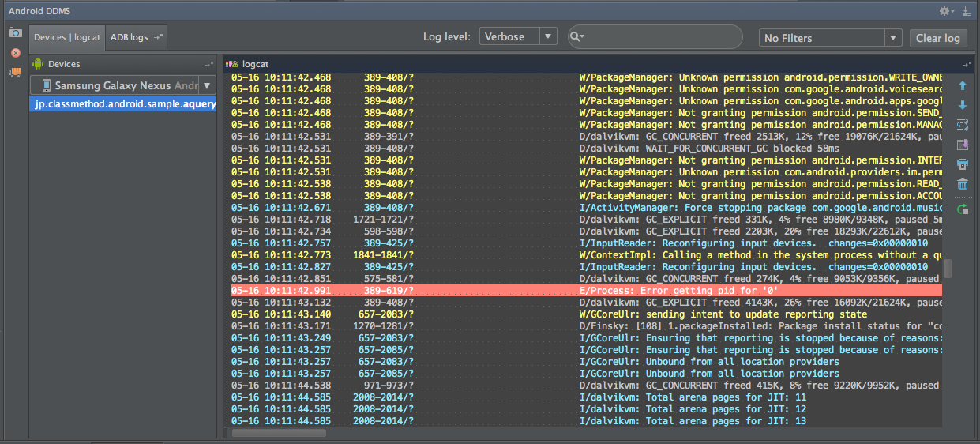This screenshot has height=444, width=980.
Task: Select 'Total arena pages for JIT: 13' line
Action: click(587, 421)
